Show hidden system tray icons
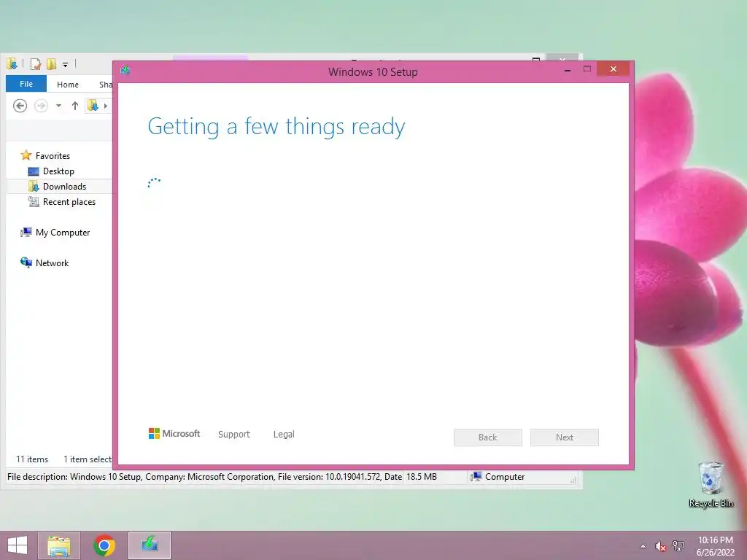This screenshot has width=747, height=560. click(x=643, y=546)
